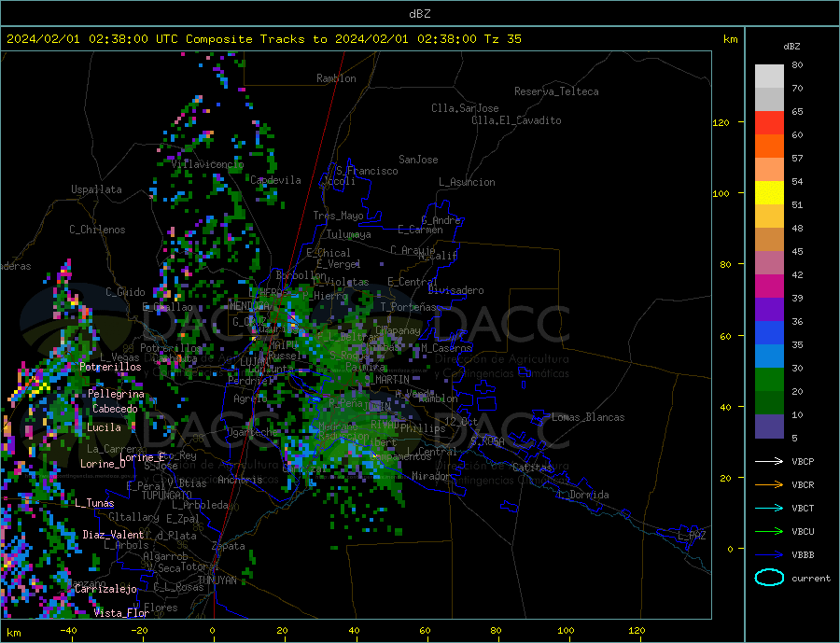
Task: Click the Cabecedo label
Action: pos(115,409)
